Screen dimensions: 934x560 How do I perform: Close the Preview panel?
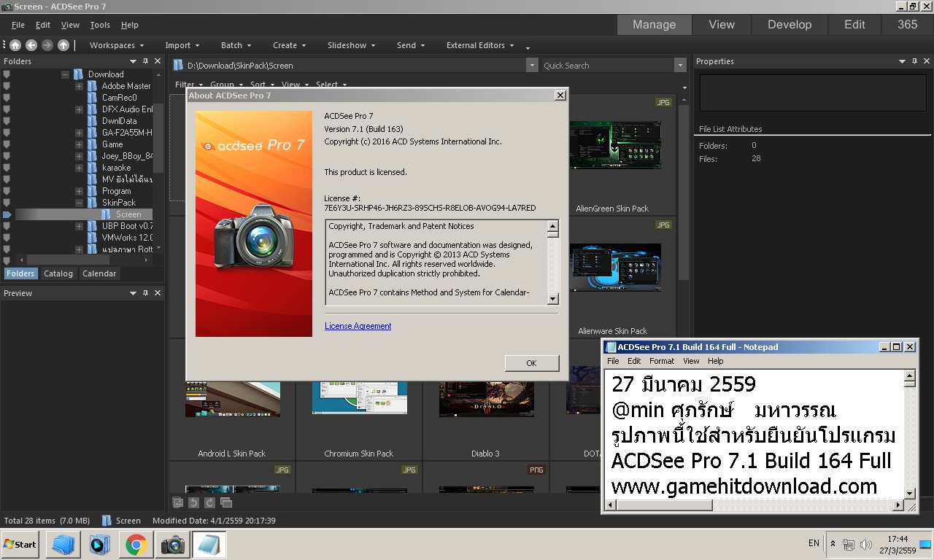coord(158,293)
